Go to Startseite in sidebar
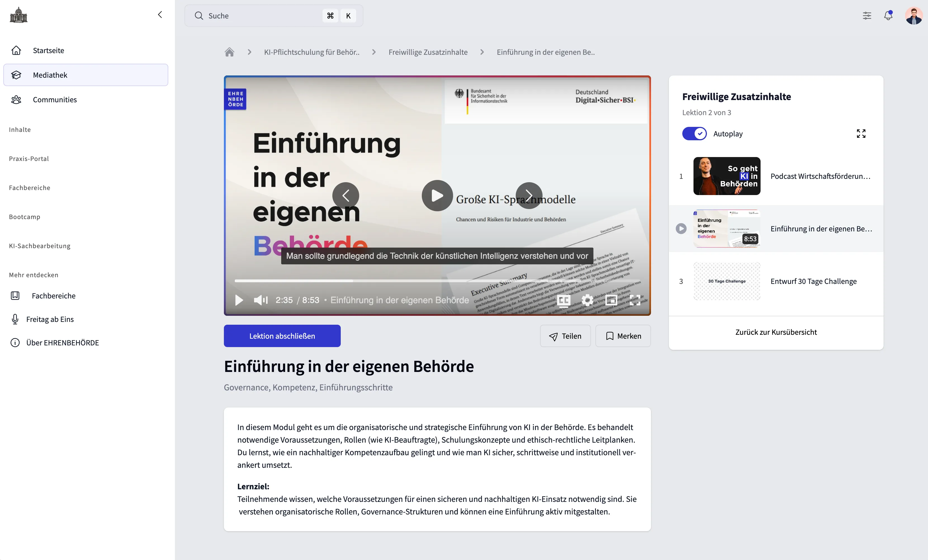This screenshot has width=928, height=560. 48,51
